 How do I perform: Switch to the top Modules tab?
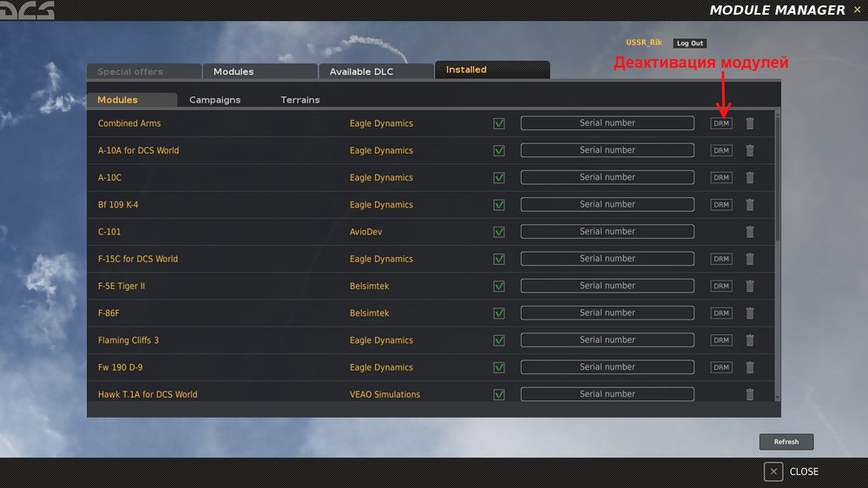coord(260,71)
